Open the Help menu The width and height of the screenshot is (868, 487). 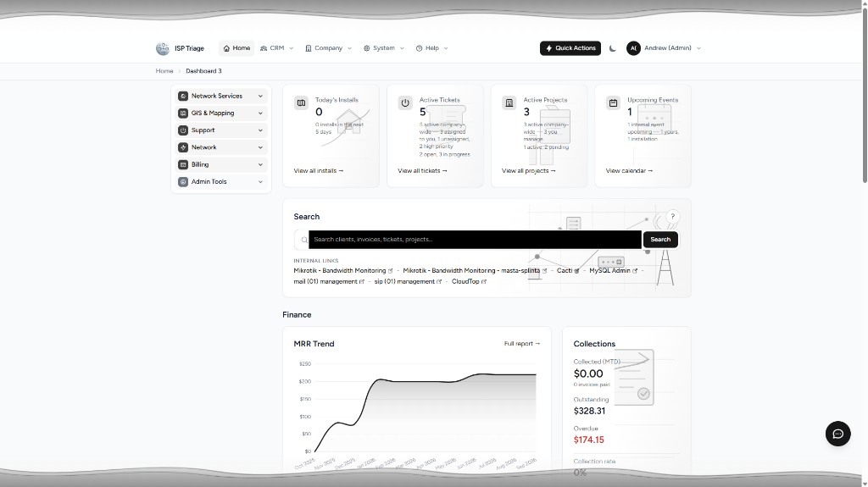click(431, 48)
